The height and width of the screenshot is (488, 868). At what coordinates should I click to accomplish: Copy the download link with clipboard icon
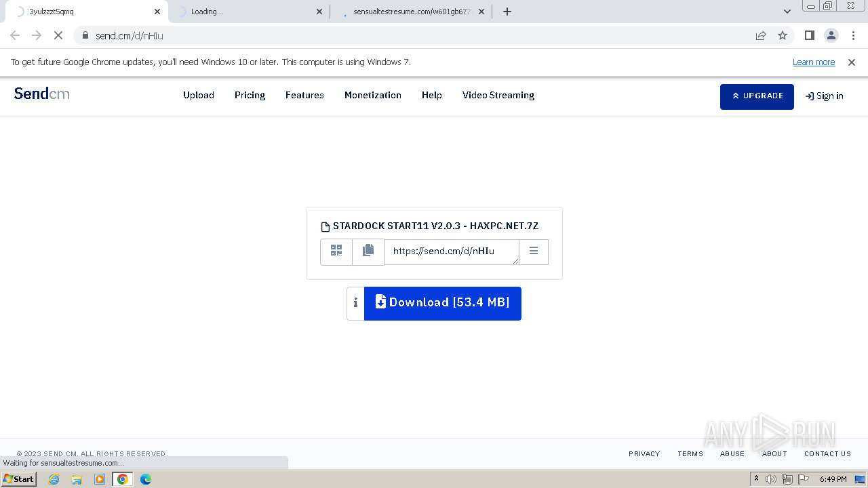tap(368, 251)
